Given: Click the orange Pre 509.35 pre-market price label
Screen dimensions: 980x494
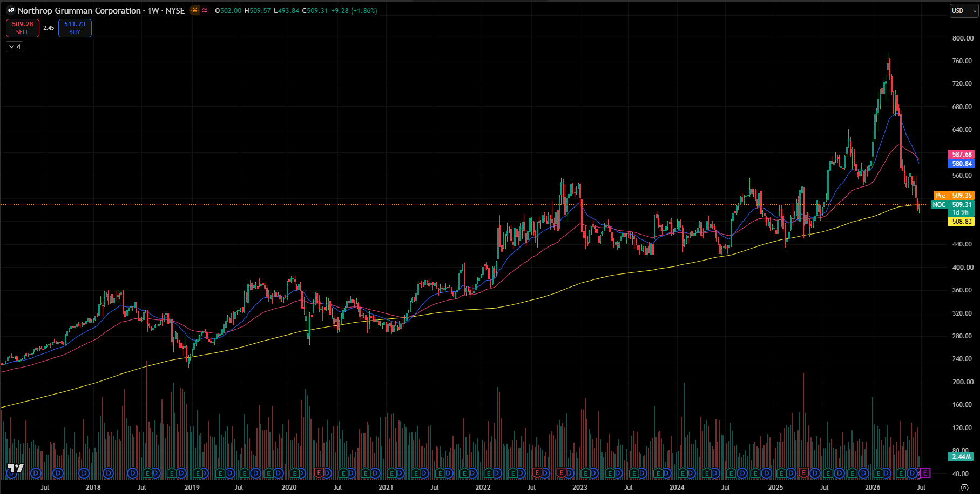Looking at the screenshot, I should coord(954,196).
